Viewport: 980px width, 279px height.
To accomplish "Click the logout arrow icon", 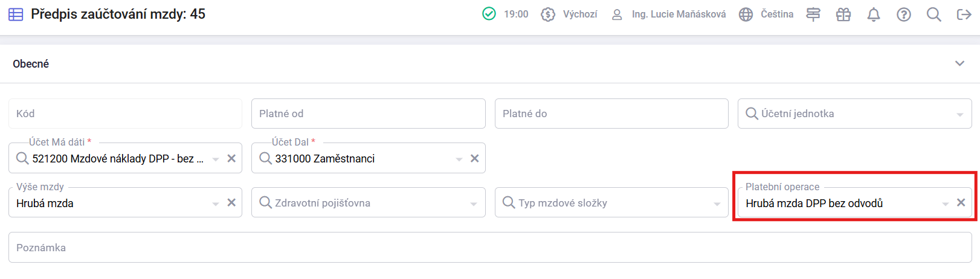I will pos(964,14).
